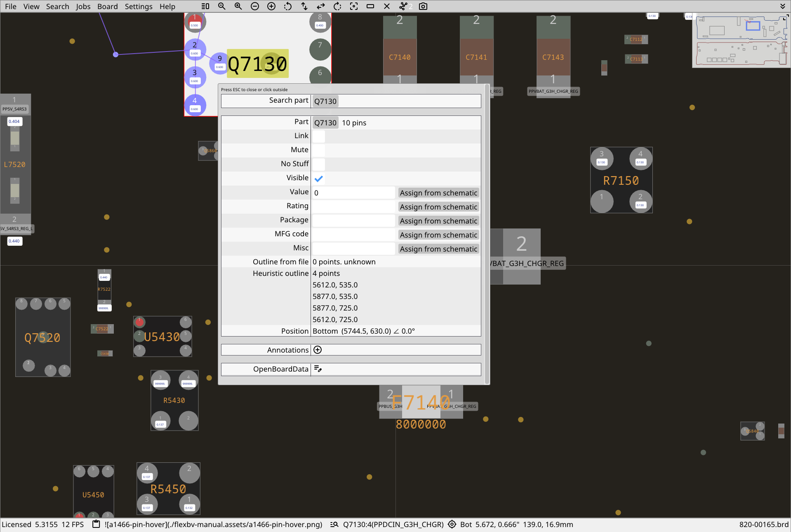Viewport: 791px width, 532px height.
Task: Click the zoom out magnifier icon
Action: tap(222, 6)
